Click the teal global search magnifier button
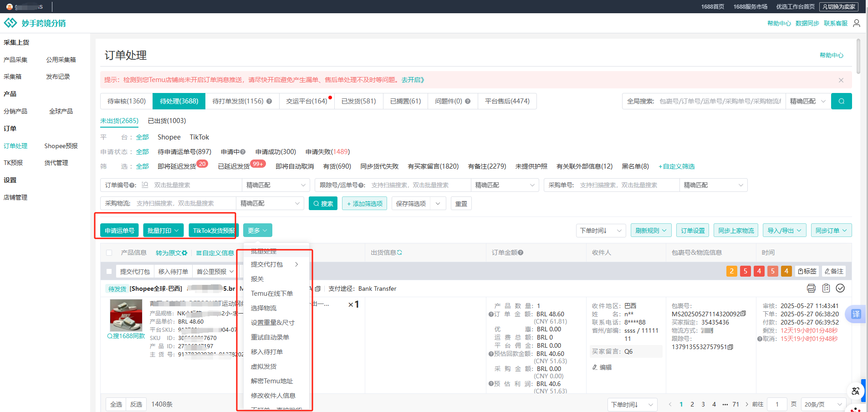Image resolution: width=868 pixels, height=412 pixels. [x=841, y=101]
